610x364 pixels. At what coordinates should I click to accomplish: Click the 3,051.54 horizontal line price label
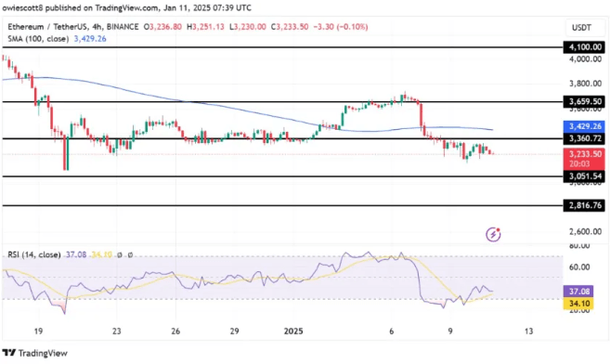pos(585,176)
